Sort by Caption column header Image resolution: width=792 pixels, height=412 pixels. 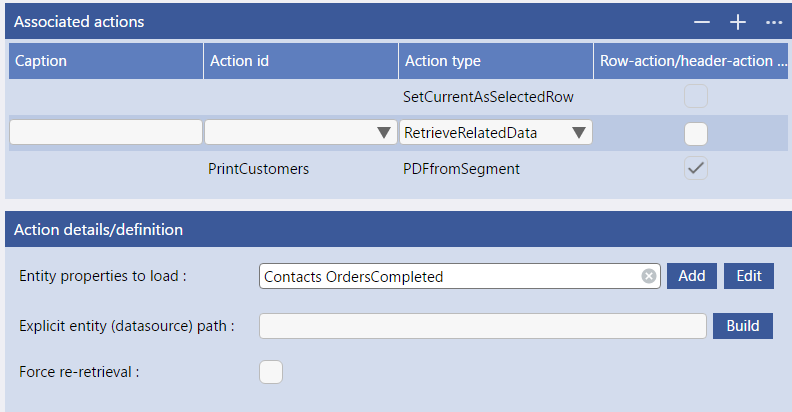[x=106, y=61]
